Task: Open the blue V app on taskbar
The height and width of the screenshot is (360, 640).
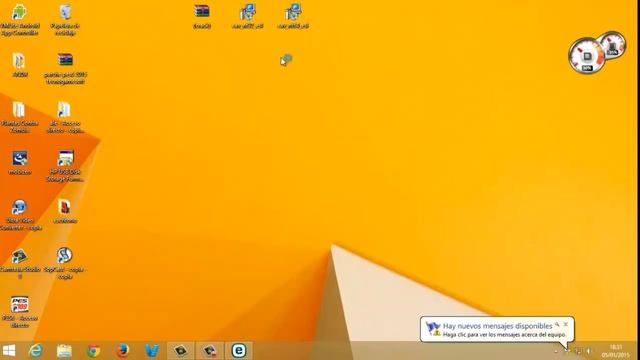Action: pos(151,351)
